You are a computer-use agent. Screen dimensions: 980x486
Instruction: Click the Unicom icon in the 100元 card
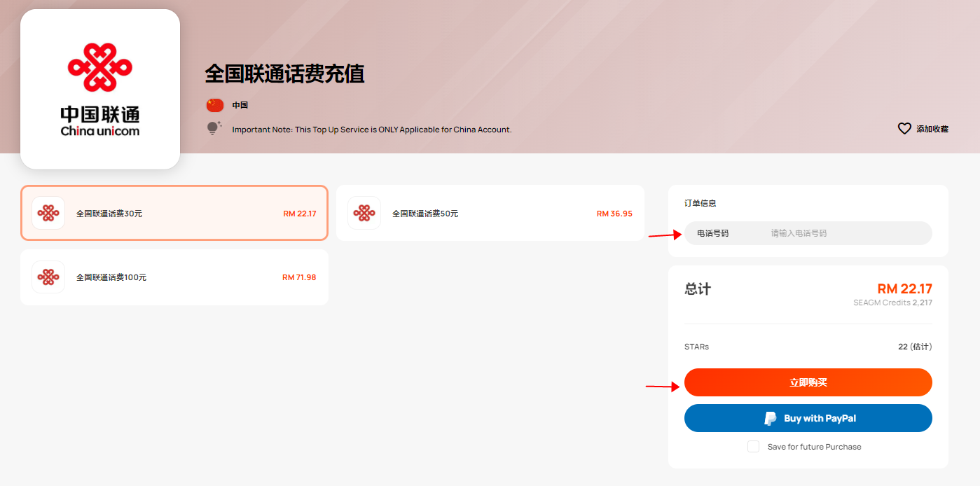[48, 277]
